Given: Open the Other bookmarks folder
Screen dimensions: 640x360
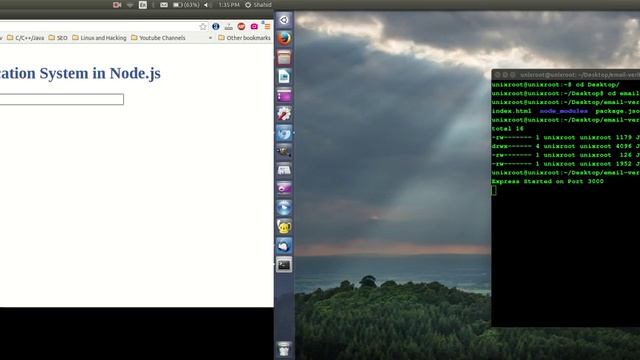Looking at the screenshot, I should (244, 38).
